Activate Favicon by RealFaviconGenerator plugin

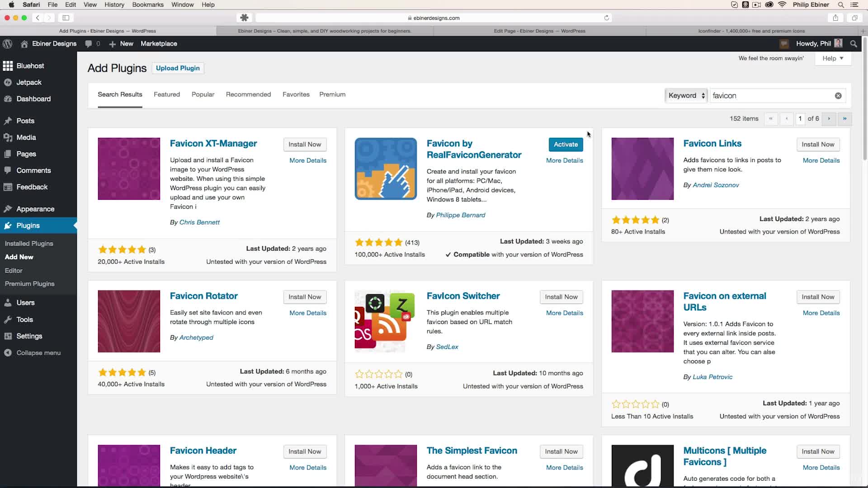click(566, 145)
